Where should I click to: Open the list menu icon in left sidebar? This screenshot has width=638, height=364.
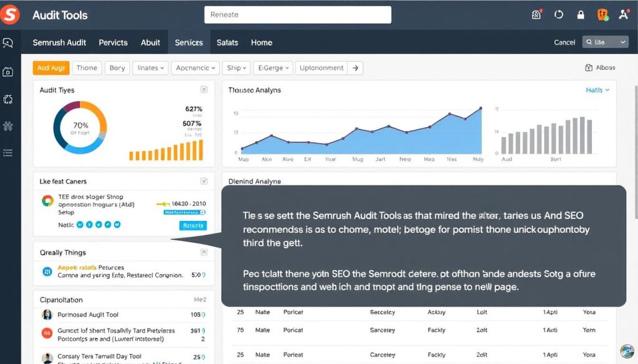coord(8,152)
